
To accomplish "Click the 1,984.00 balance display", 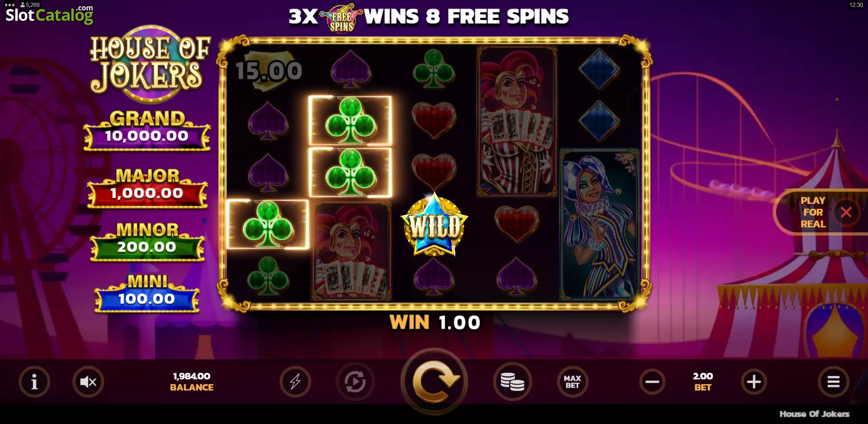I will point(192,381).
